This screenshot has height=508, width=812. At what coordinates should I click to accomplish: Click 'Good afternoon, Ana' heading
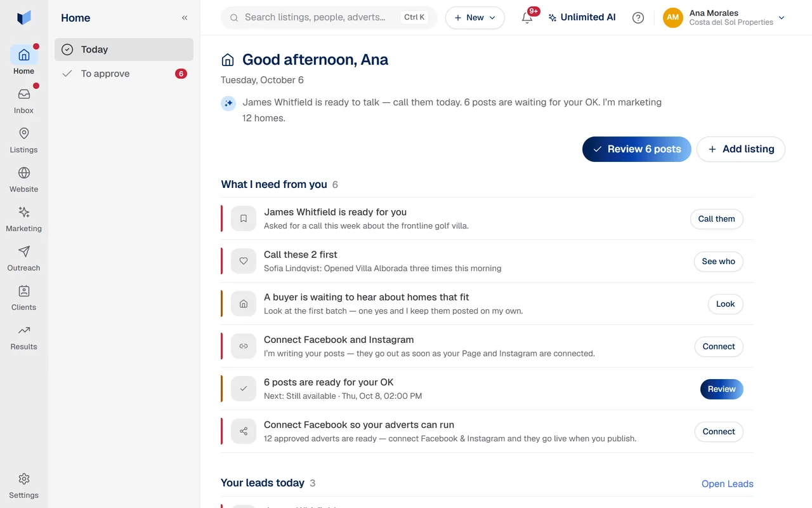315,60
